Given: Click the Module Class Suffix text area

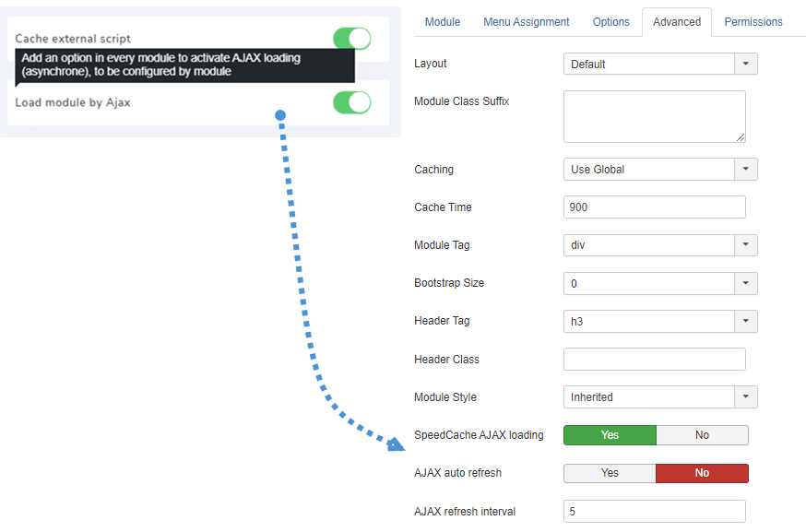Looking at the screenshot, I should click(x=654, y=116).
